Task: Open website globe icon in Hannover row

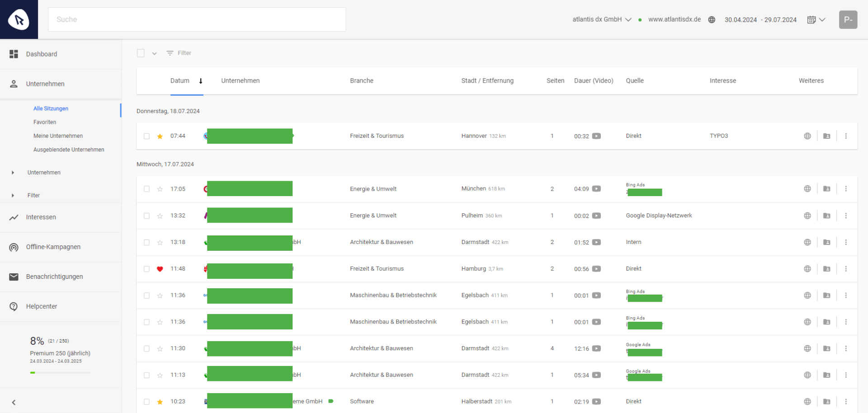Action: (x=807, y=136)
